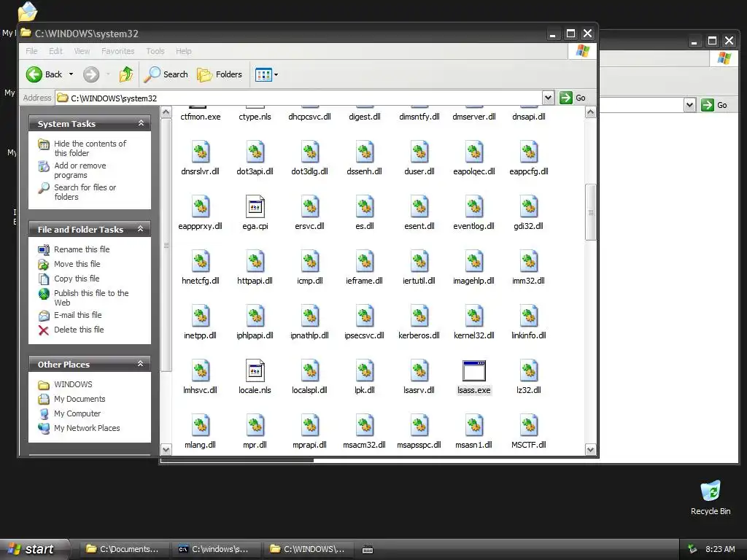747x560 pixels.
Task: Click E-mail this file
Action: [77, 315]
